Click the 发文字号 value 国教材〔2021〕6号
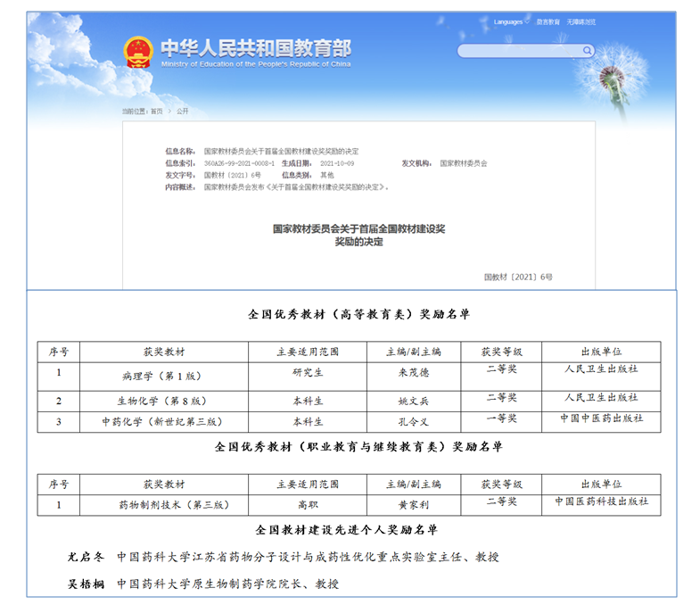 [x=233, y=175]
